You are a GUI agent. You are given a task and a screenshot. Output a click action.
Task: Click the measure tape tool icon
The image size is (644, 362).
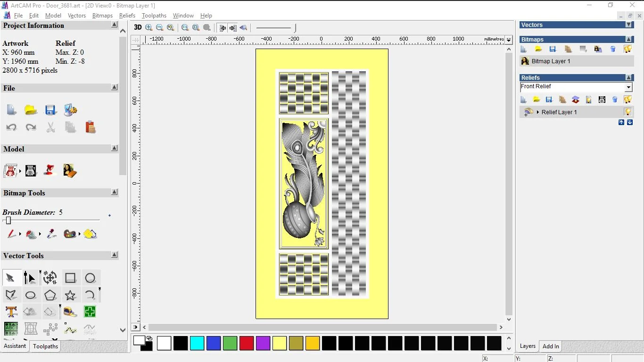pyautogui.click(x=70, y=312)
